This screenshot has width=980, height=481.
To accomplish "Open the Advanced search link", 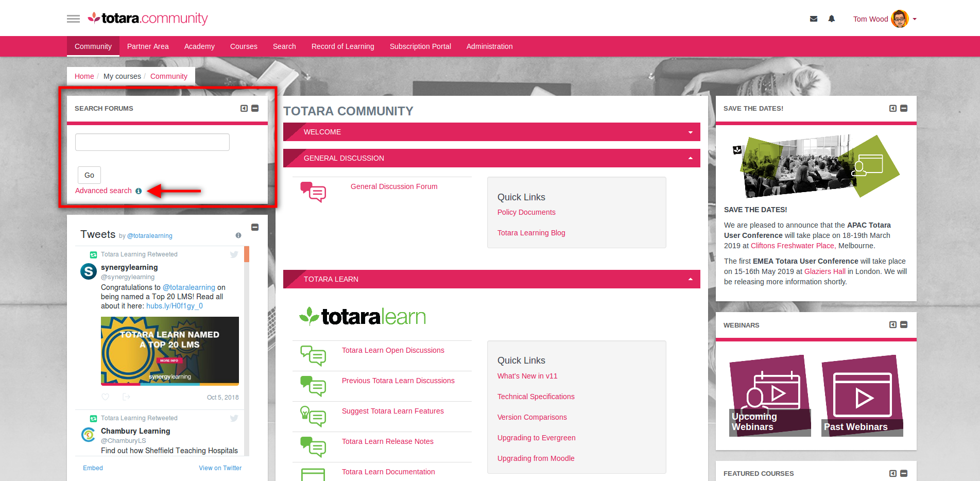I will pyautogui.click(x=104, y=191).
